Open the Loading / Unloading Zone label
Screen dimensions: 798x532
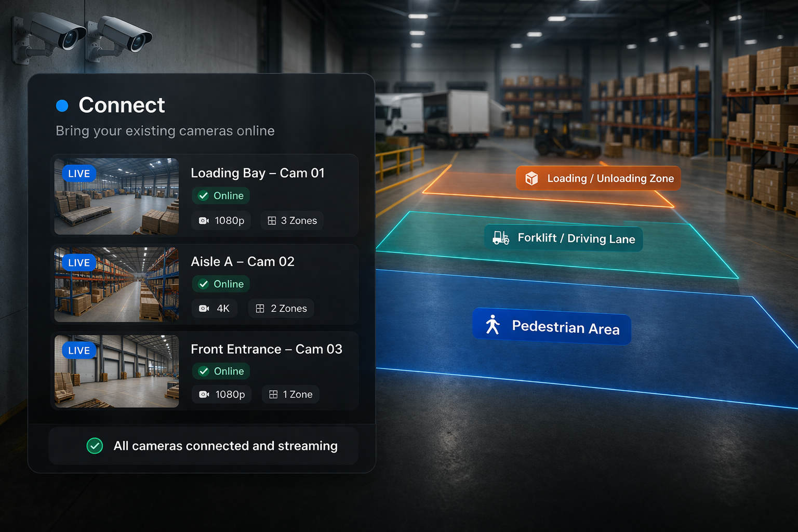pyautogui.click(x=598, y=178)
